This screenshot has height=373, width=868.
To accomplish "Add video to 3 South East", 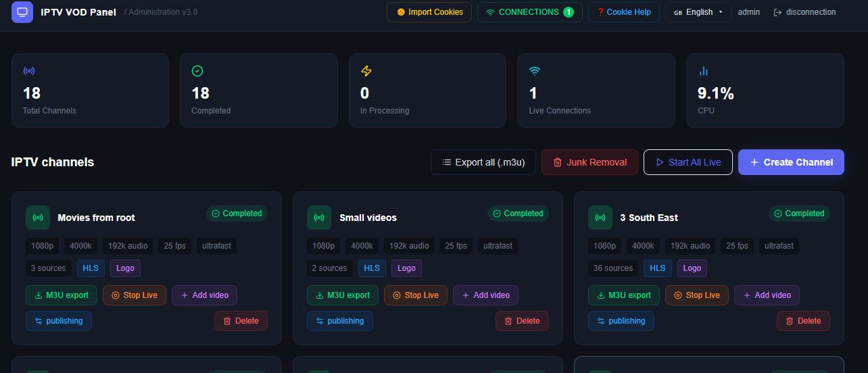I will pyautogui.click(x=767, y=295).
